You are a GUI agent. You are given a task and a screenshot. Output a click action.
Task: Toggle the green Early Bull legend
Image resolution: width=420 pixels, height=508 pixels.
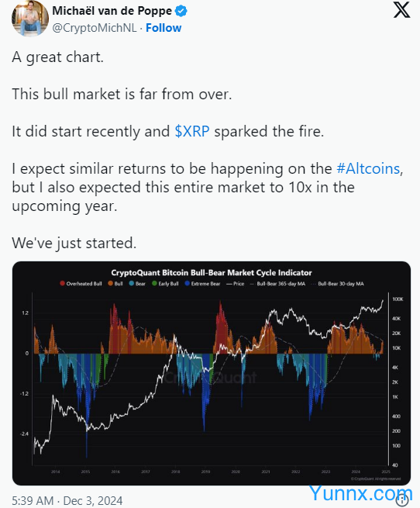coord(165,284)
